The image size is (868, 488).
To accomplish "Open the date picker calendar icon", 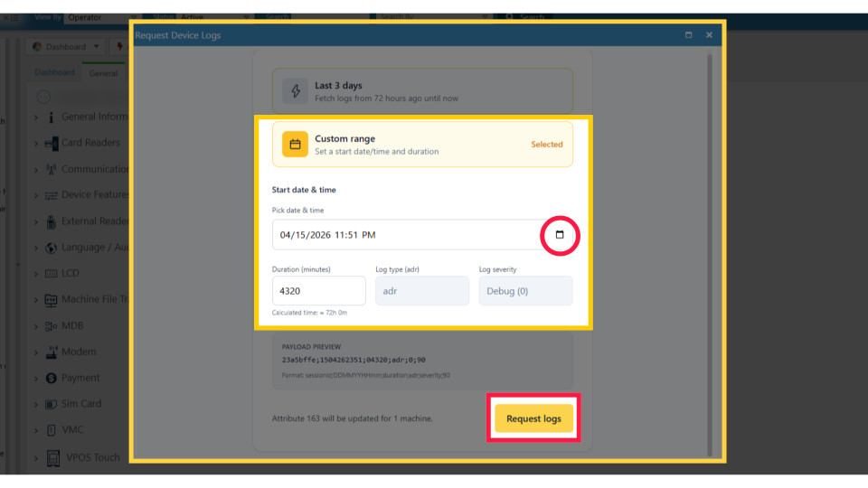I will pos(560,235).
